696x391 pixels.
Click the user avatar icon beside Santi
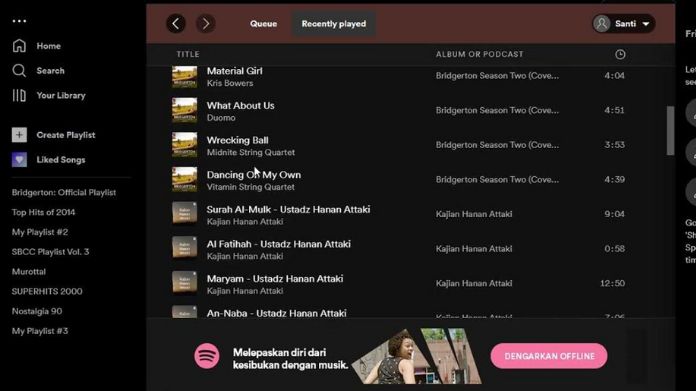[x=602, y=24]
